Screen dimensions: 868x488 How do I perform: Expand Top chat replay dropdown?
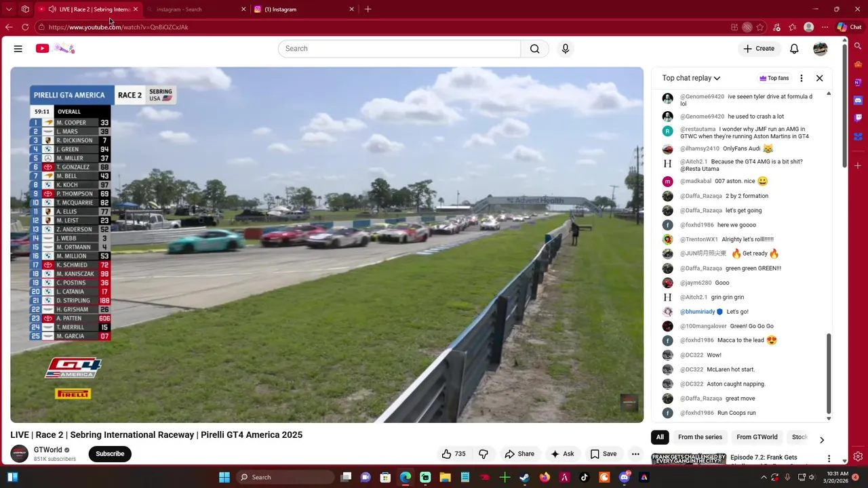[691, 78]
